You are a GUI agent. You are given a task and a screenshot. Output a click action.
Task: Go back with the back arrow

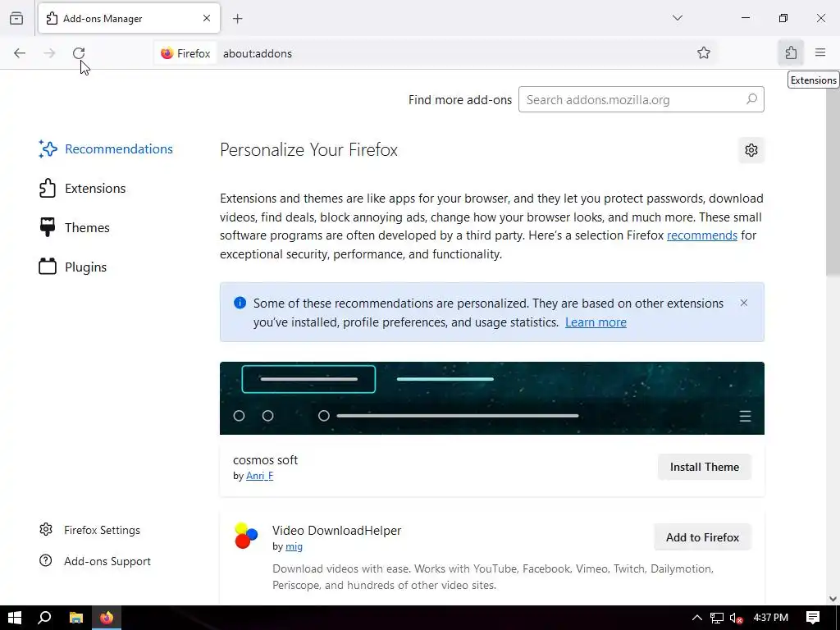[x=20, y=53]
